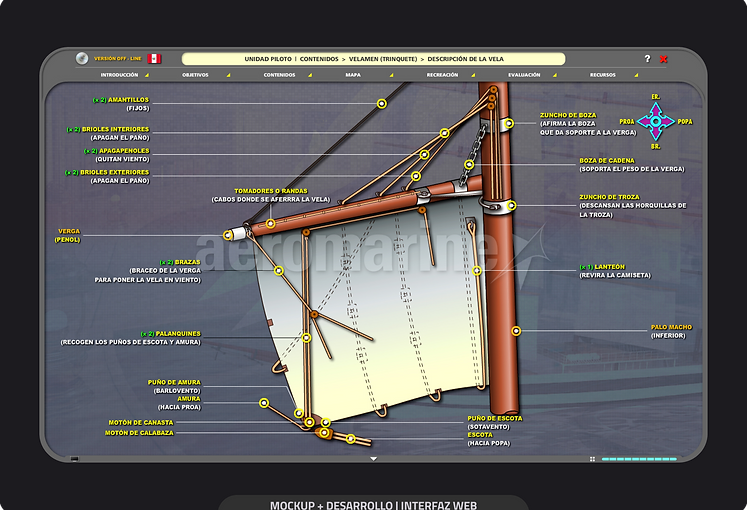Click the Amantillos hotspot marker on the rope
747x510 pixels.
382,103
